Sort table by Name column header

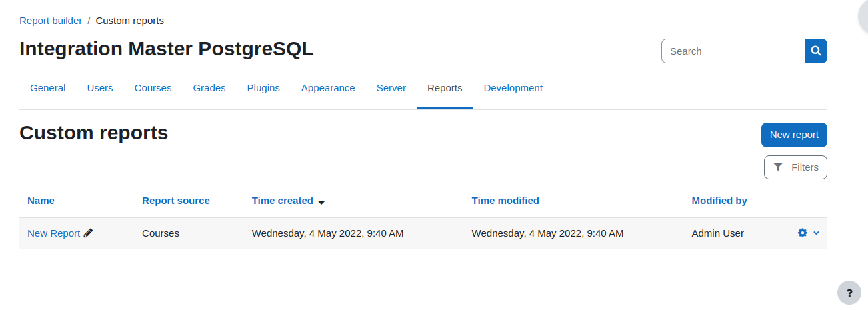41,201
